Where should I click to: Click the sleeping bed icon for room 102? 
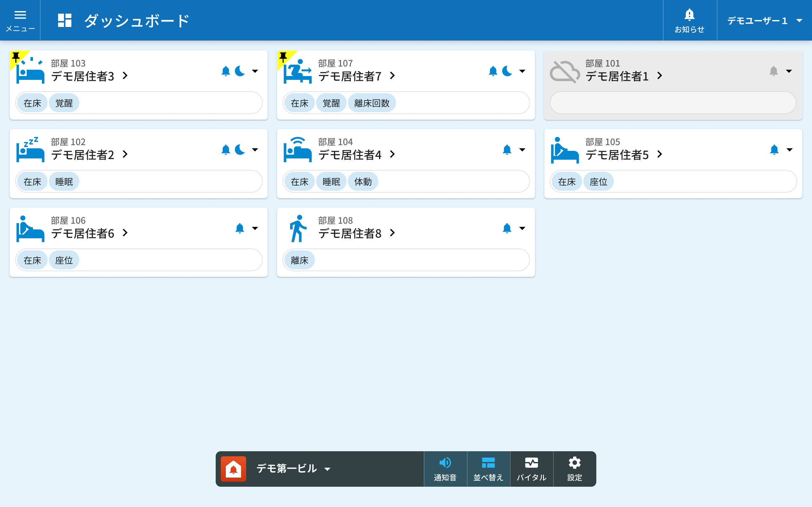click(30, 150)
